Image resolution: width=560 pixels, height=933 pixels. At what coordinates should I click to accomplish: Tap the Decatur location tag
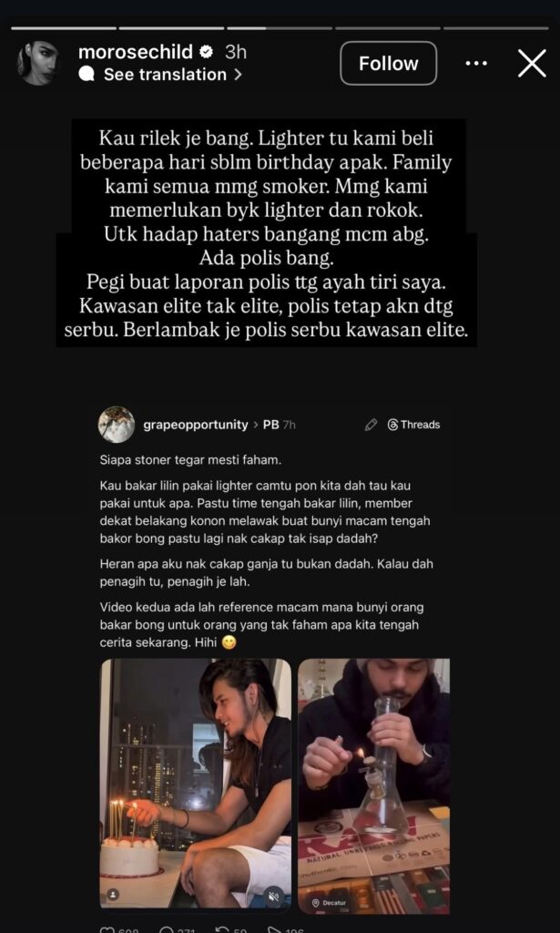coord(331,903)
